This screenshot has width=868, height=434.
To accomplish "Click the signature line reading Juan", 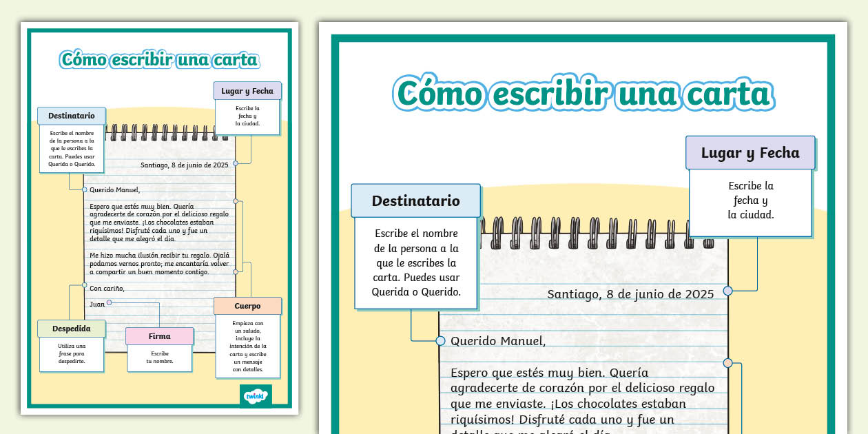I will click(97, 304).
